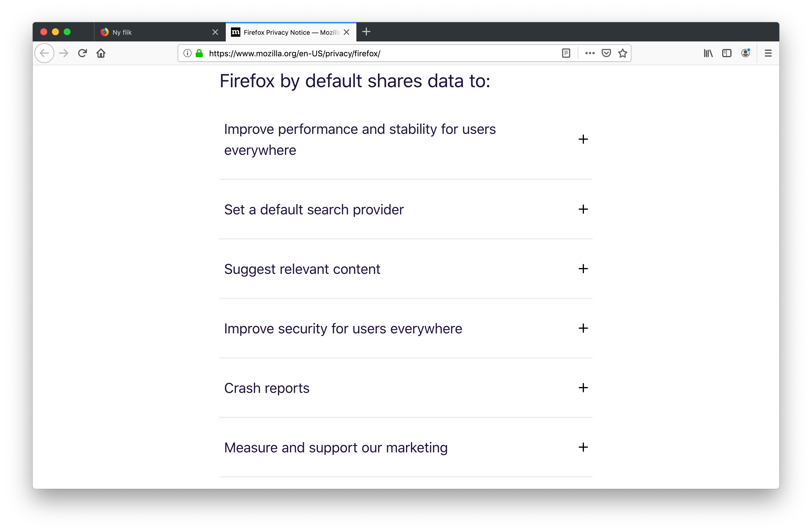Open the hamburger application menu

(768, 53)
